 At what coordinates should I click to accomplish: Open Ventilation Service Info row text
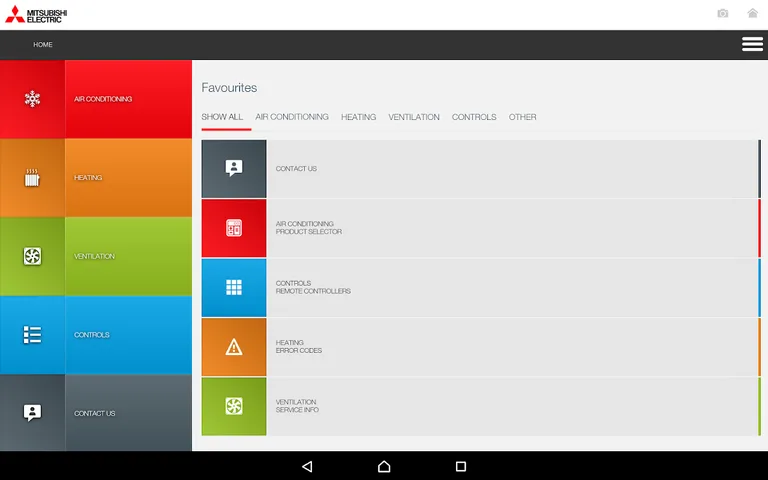[x=297, y=406]
